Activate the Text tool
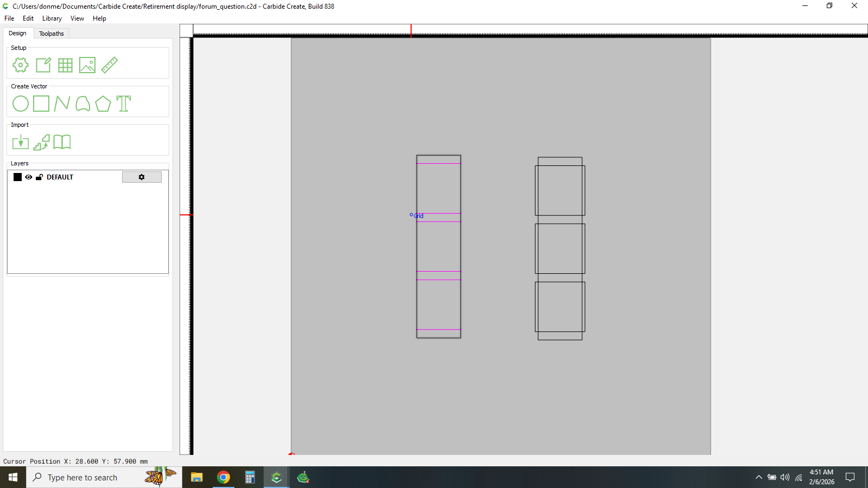868x488 pixels. tap(124, 104)
